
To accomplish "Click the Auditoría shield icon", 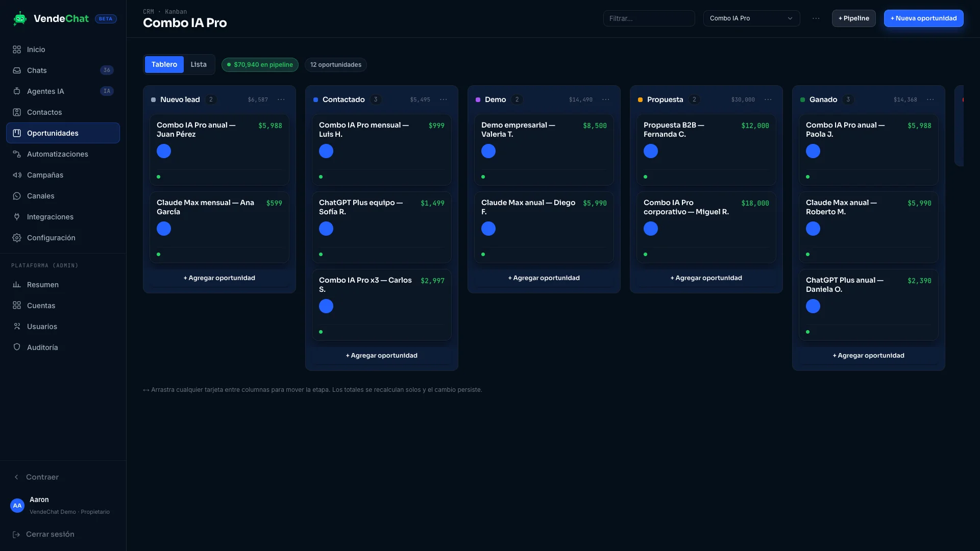I will point(17,347).
